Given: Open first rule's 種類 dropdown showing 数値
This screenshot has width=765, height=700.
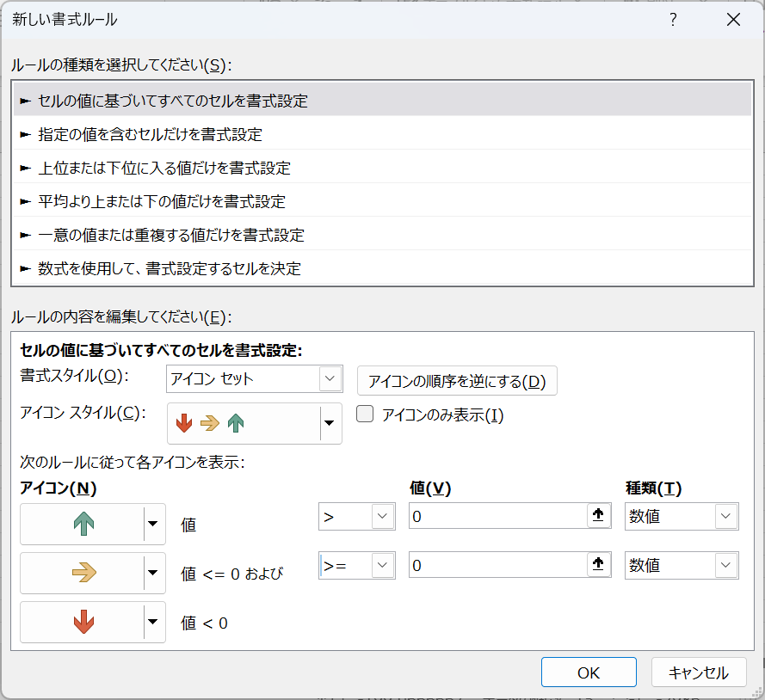Looking at the screenshot, I should pyautogui.click(x=682, y=516).
